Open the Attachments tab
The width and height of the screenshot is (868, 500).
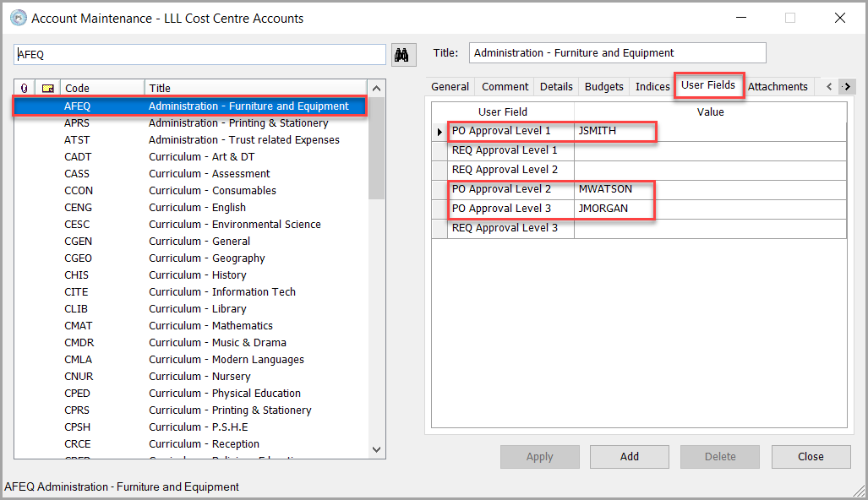coord(778,86)
